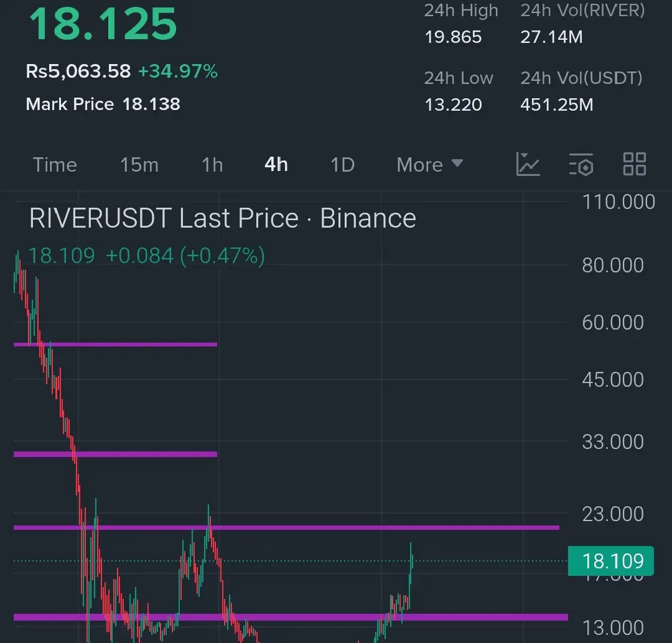The height and width of the screenshot is (643, 672).
Task: Switch to the 1h interval
Action: tap(212, 165)
